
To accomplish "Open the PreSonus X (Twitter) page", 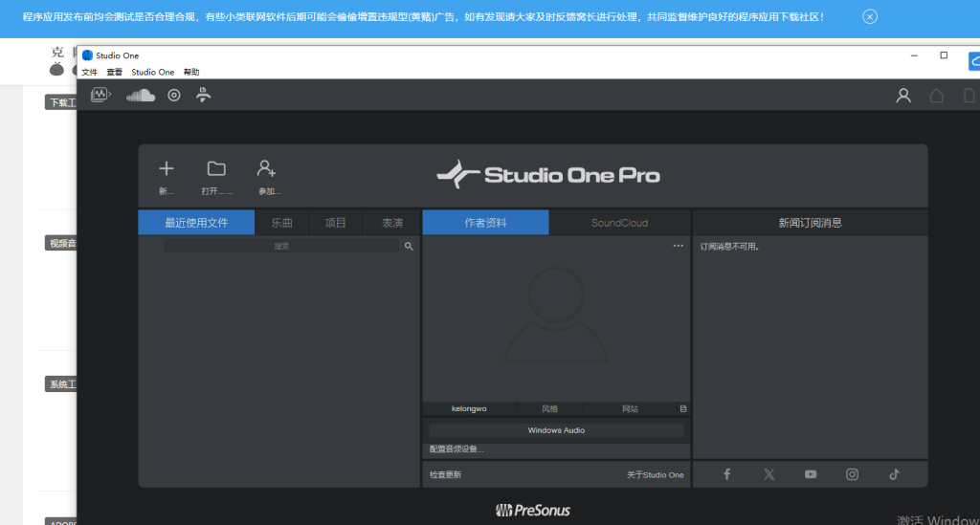I will point(768,474).
